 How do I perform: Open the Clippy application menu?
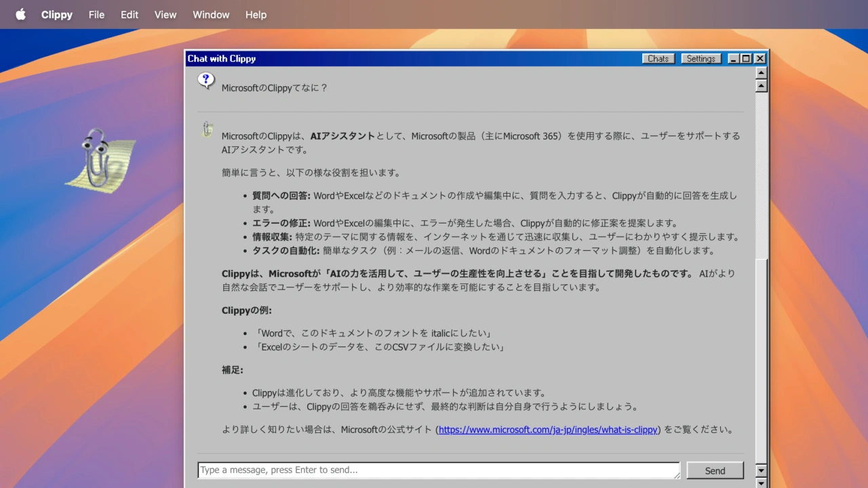pyautogui.click(x=57, y=14)
